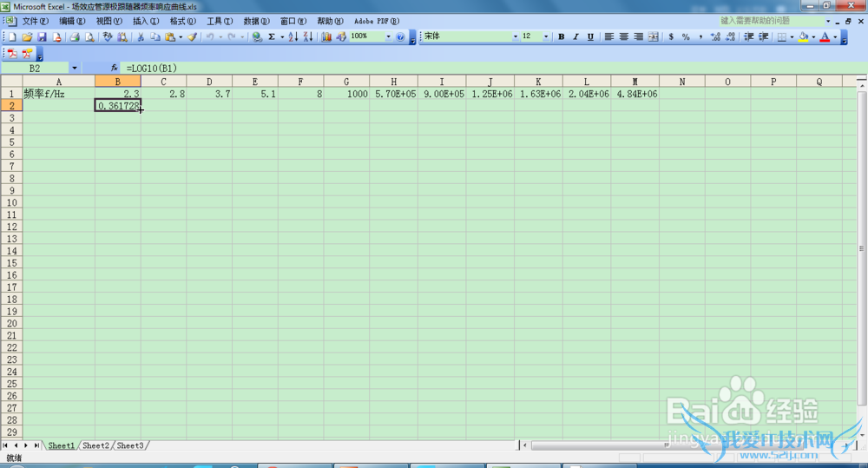Select column H header
Screen dimensions: 868x468
pos(393,82)
